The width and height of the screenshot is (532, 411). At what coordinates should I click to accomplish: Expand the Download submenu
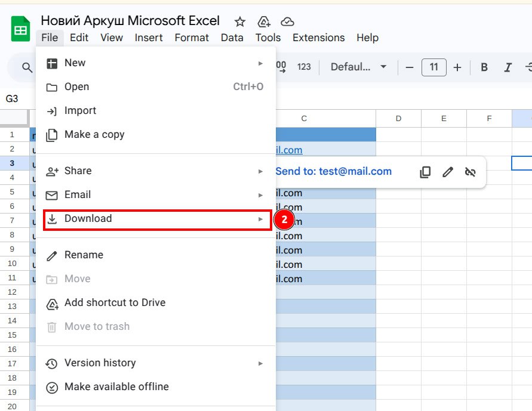156,219
